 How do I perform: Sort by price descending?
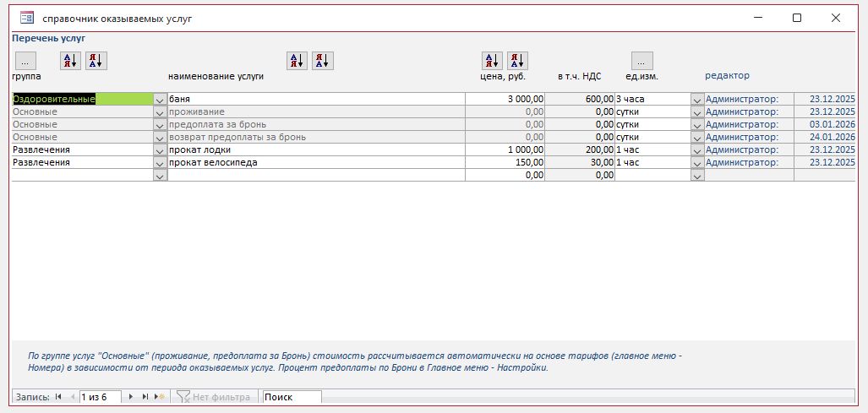coord(517,61)
